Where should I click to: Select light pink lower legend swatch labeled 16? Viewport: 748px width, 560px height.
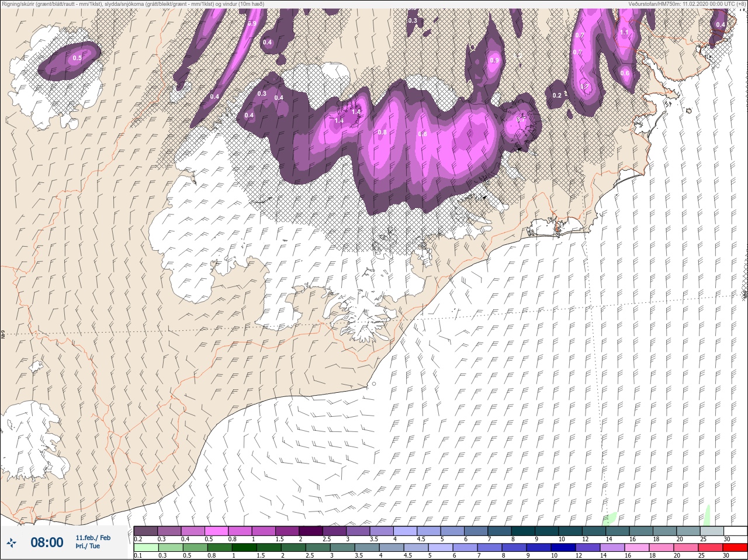pyautogui.click(x=636, y=548)
